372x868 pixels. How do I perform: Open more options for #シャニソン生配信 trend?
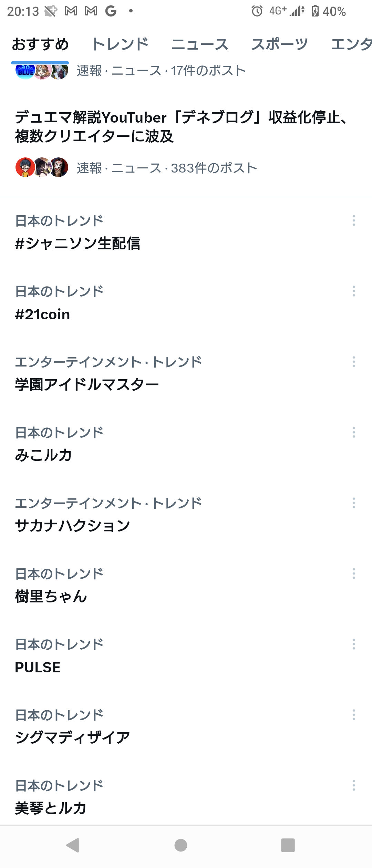click(354, 220)
